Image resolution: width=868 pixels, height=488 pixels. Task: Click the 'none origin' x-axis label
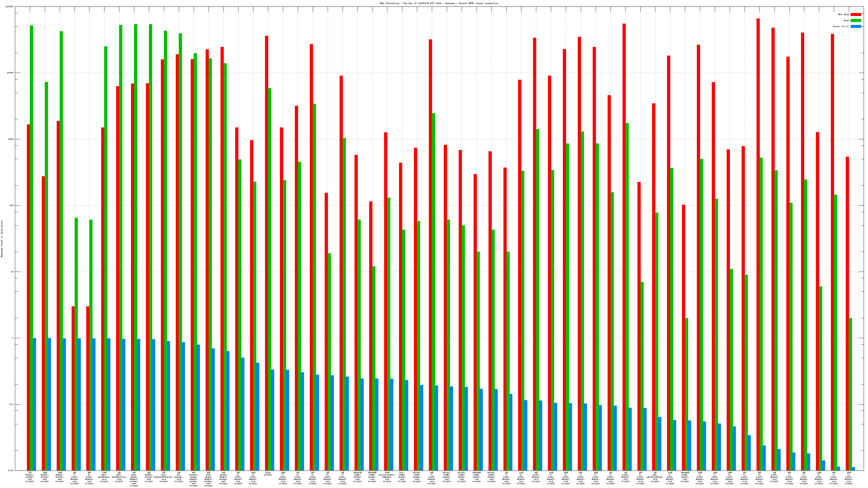[x=268, y=474]
